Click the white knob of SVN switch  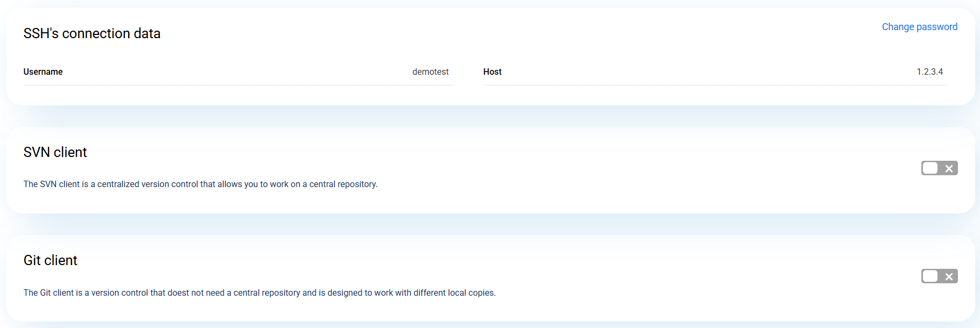(930, 168)
